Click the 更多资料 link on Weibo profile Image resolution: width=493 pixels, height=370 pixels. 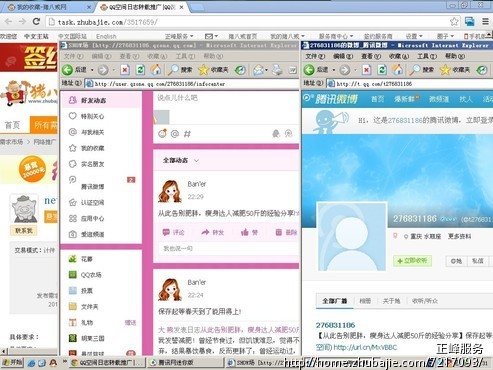pyautogui.click(x=459, y=236)
